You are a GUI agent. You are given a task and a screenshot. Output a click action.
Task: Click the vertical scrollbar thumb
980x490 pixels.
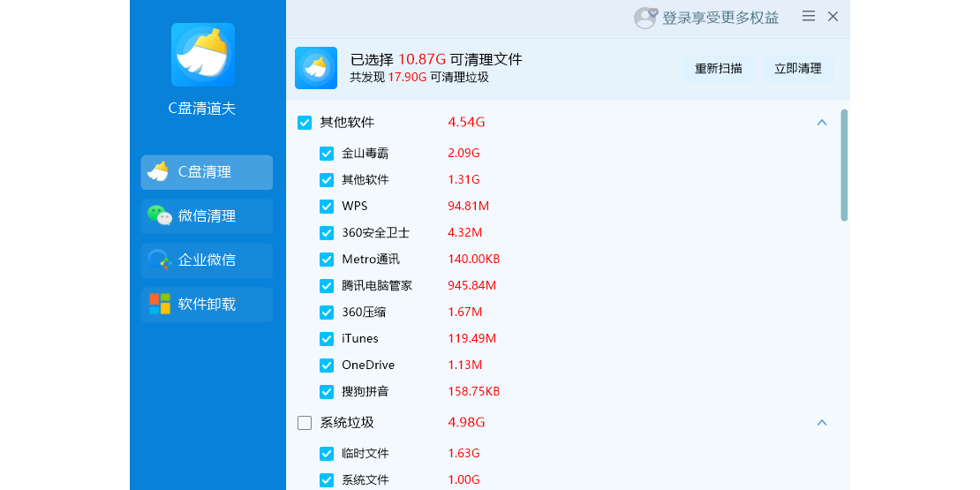point(844,165)
